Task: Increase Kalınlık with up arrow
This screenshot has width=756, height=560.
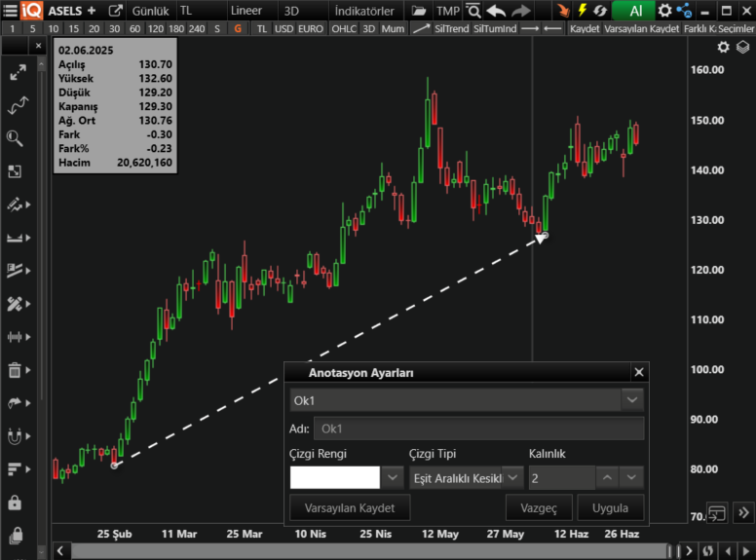Action: (608, 478)
